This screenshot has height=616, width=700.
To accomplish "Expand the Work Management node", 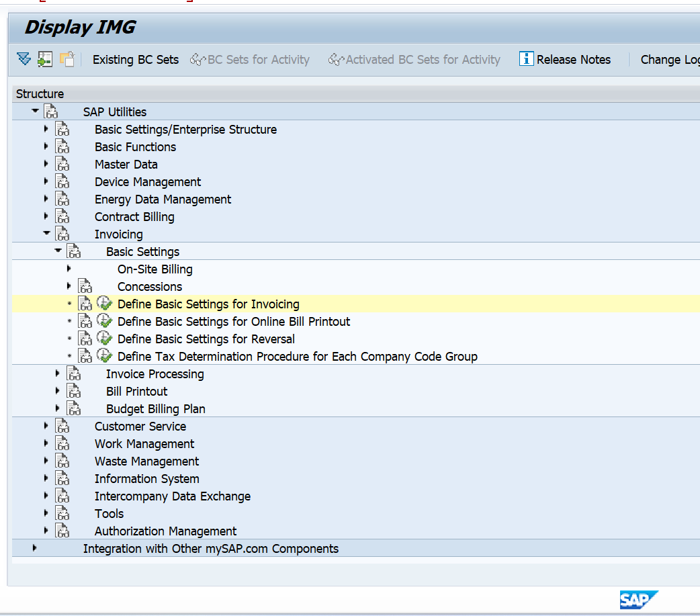I will [46, 443].
